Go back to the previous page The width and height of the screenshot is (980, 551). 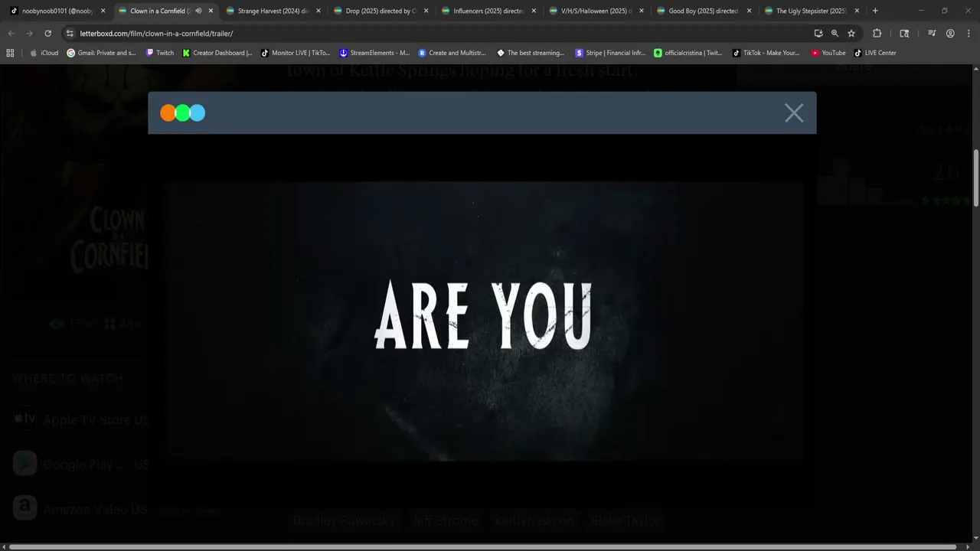11,34
